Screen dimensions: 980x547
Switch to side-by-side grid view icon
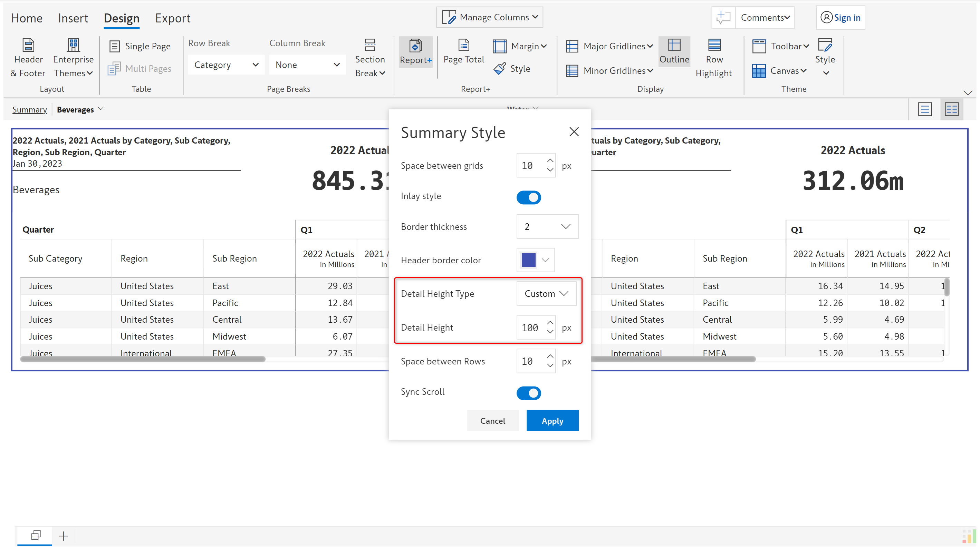(951, 109)
